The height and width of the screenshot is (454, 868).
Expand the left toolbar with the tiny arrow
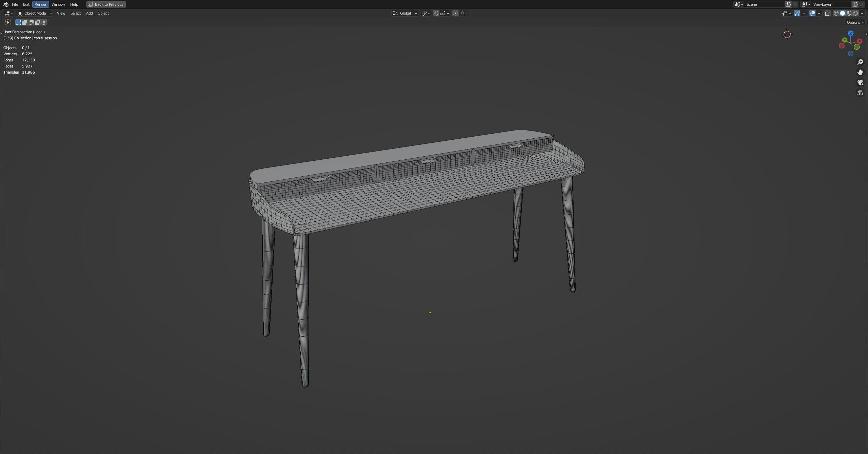[1, 33]
